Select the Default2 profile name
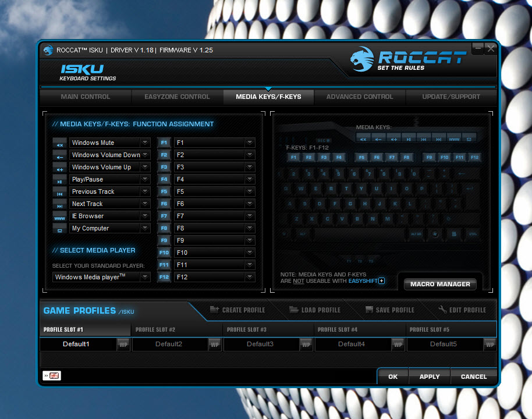 tap(169, 345)
